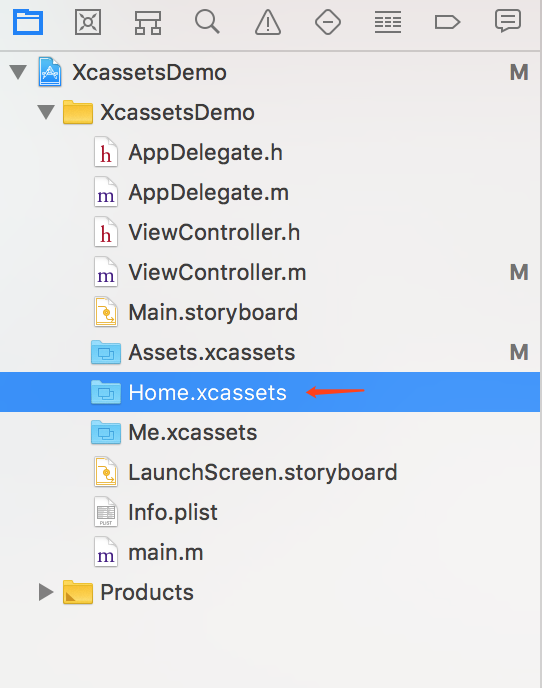This screenshot has height=688, width=542.
Task: Open the Source Control navigator
Action: [88, 22]
